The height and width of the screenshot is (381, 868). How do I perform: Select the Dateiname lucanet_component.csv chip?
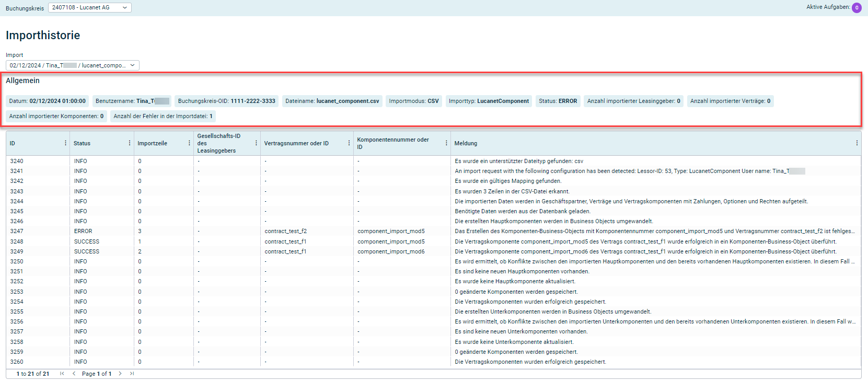pyautogui.click(x=332, y=101)
